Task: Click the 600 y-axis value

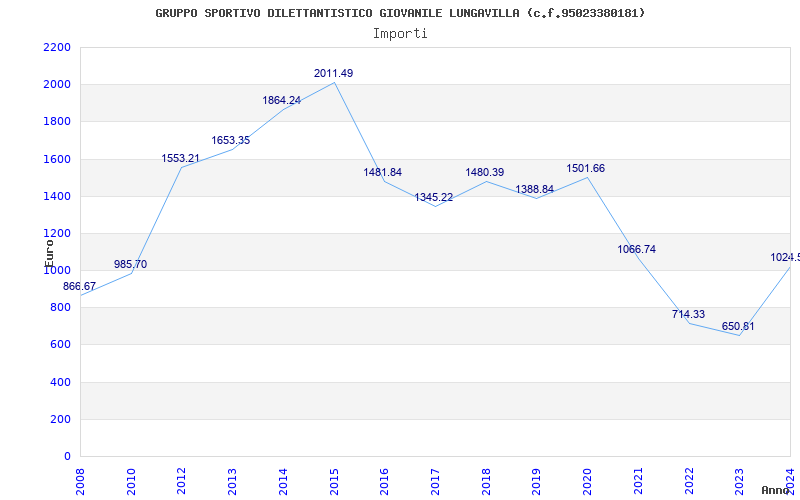Action: coord(61,345)
